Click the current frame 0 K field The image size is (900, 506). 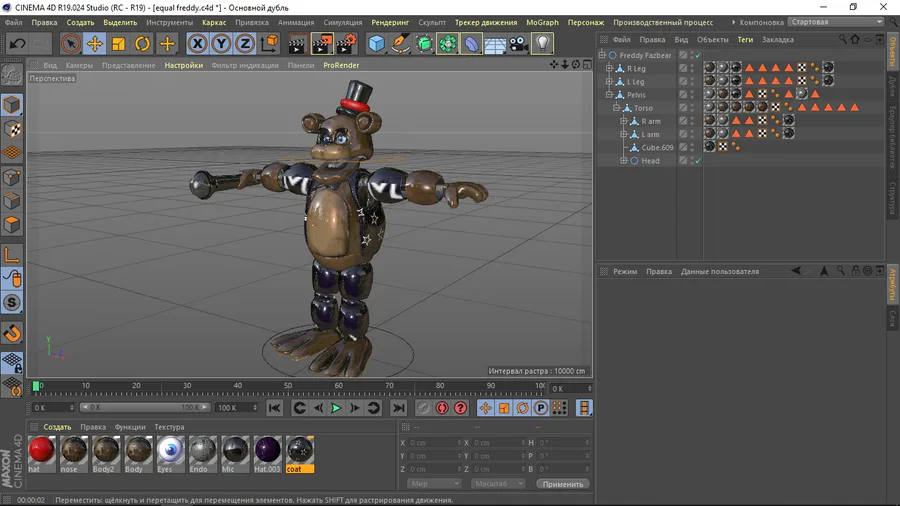[x=53, y=408]
